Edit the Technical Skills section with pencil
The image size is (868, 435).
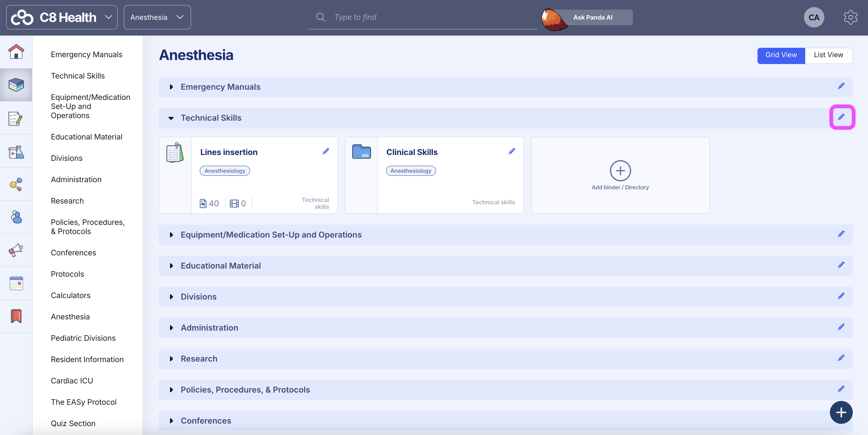[841, 117]
